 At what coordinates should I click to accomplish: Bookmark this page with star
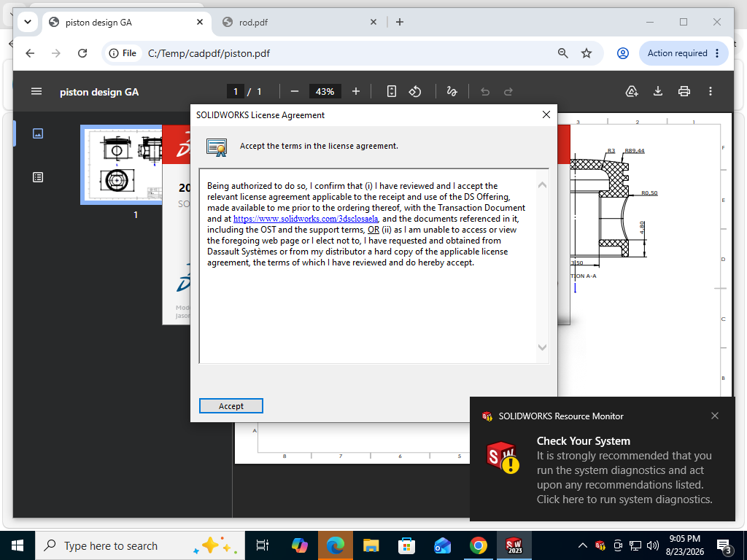pos(587,53)
